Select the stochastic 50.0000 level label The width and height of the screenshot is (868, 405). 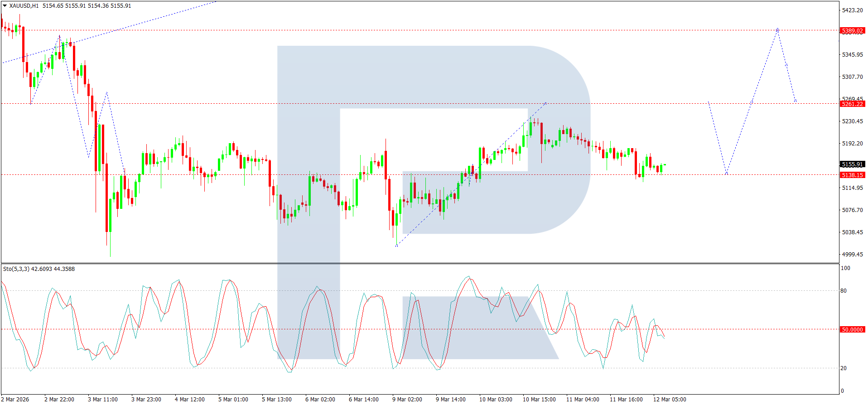point(852,330)
